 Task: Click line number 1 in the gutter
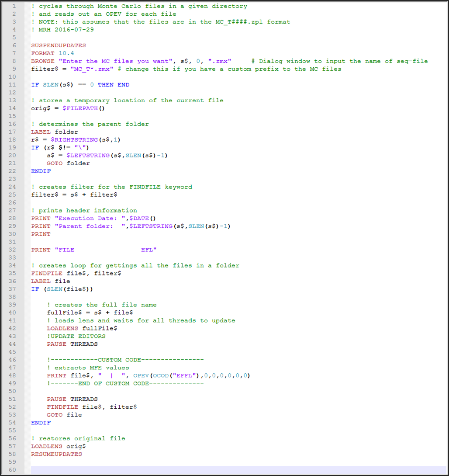point(14,7)
